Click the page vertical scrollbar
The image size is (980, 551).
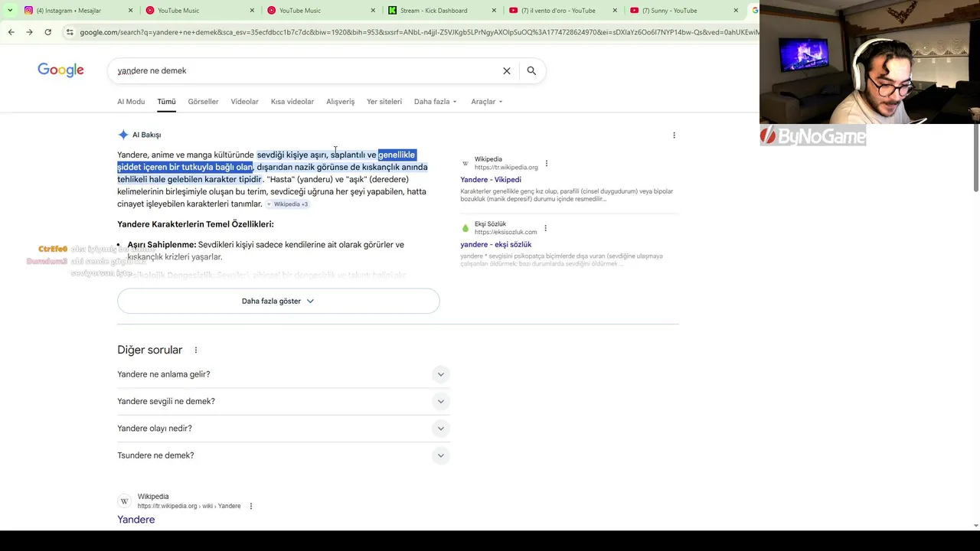[x=975, y=157]
